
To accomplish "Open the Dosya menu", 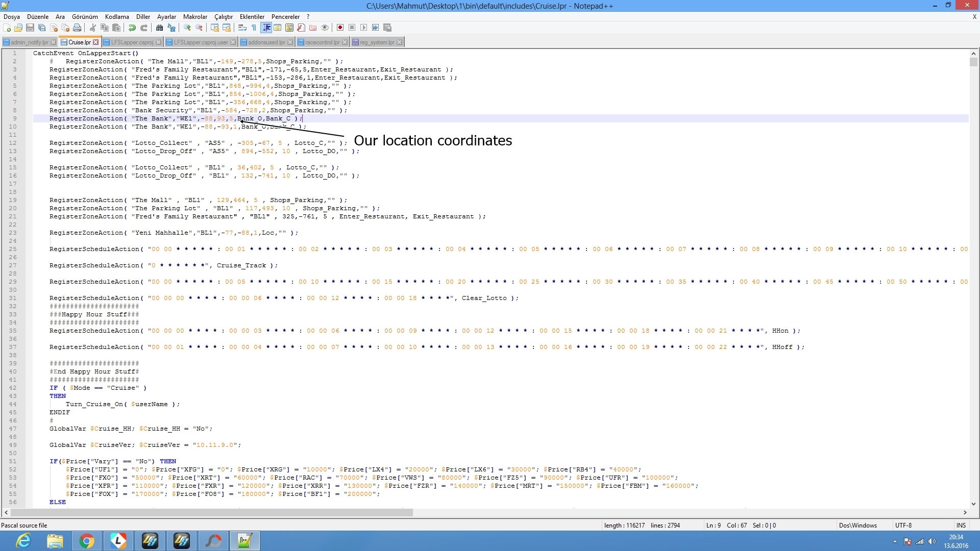I will (12, 17).
